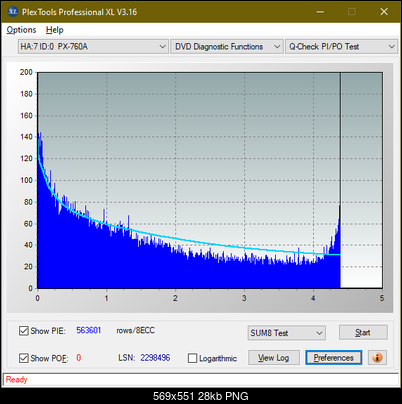
Task: Open the DVD Diagnostic Functions dropdown
Action: pos(227,47)
